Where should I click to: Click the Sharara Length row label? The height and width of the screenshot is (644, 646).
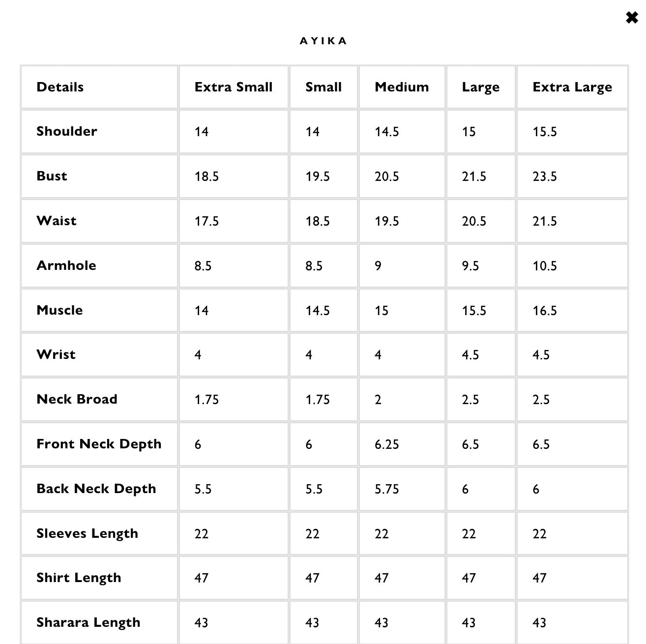(x=88, y=622)
